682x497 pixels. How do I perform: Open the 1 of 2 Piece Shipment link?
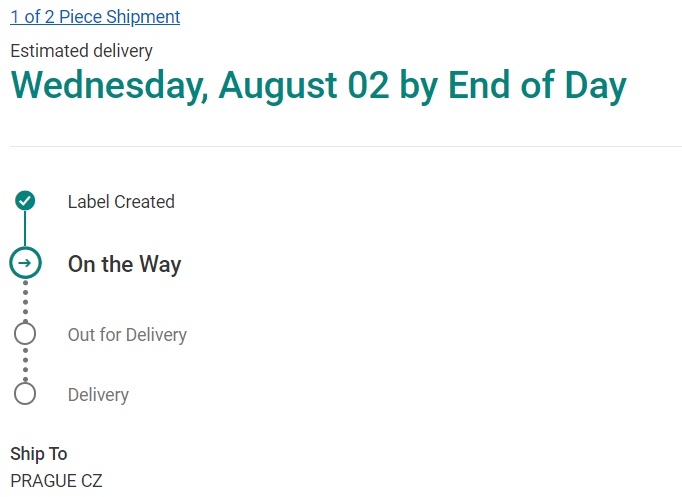(x=95, y=17)
